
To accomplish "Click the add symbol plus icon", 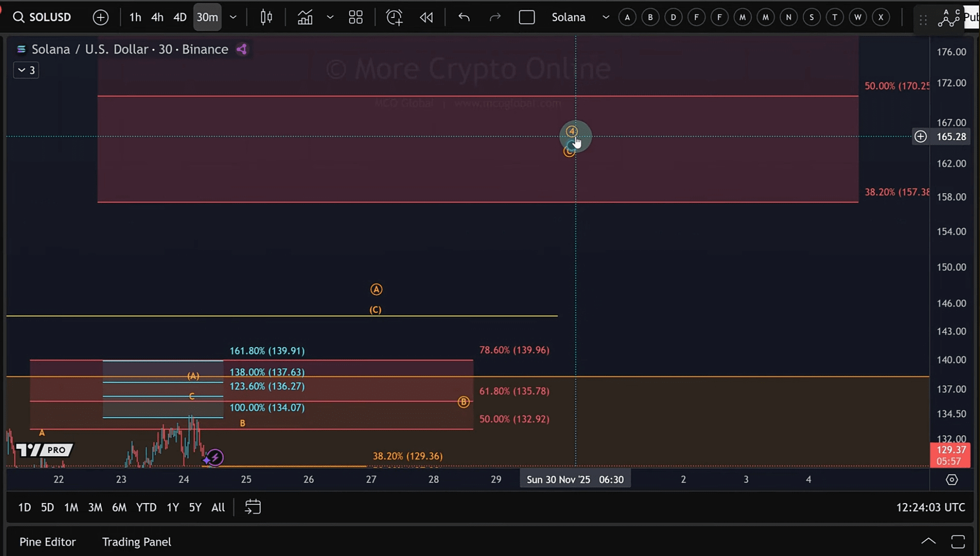I will [100, 17].
